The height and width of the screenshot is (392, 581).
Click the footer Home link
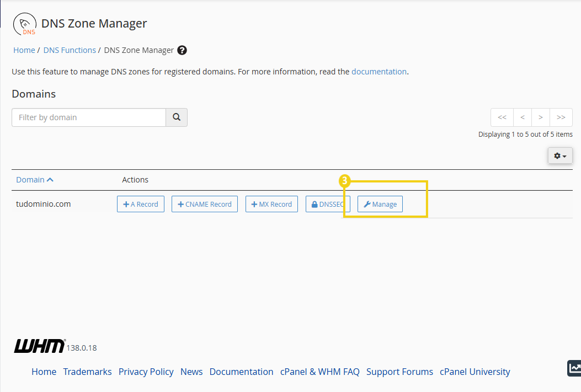44,372
